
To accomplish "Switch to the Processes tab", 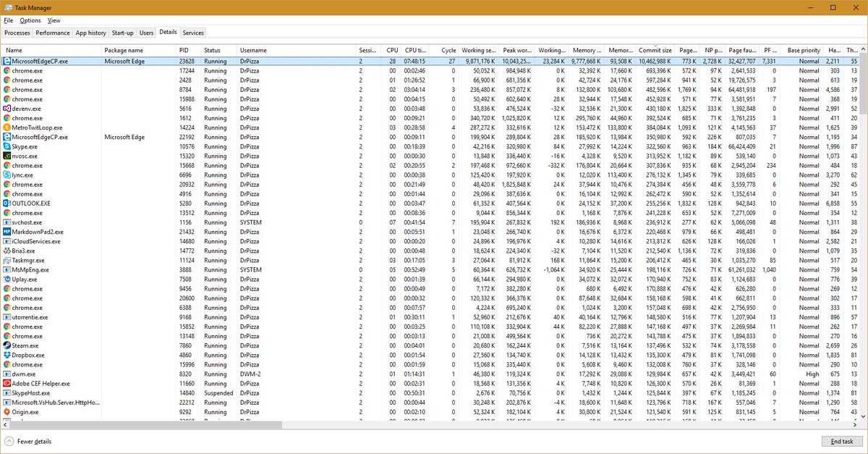I will click(x=17, y=33).
